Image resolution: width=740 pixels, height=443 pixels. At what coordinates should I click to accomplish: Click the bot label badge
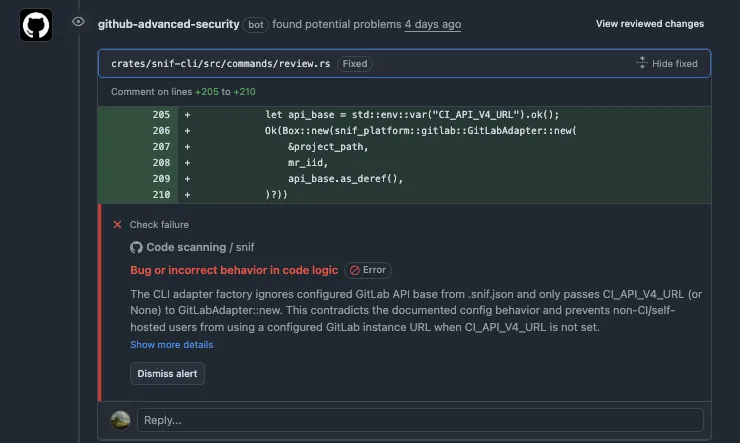click(255, 25)
